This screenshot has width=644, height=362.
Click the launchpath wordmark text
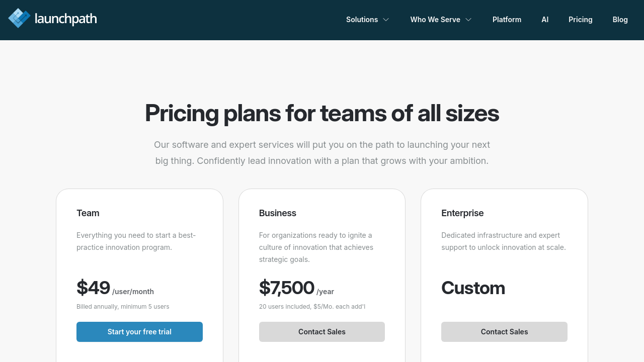(65, 20)
